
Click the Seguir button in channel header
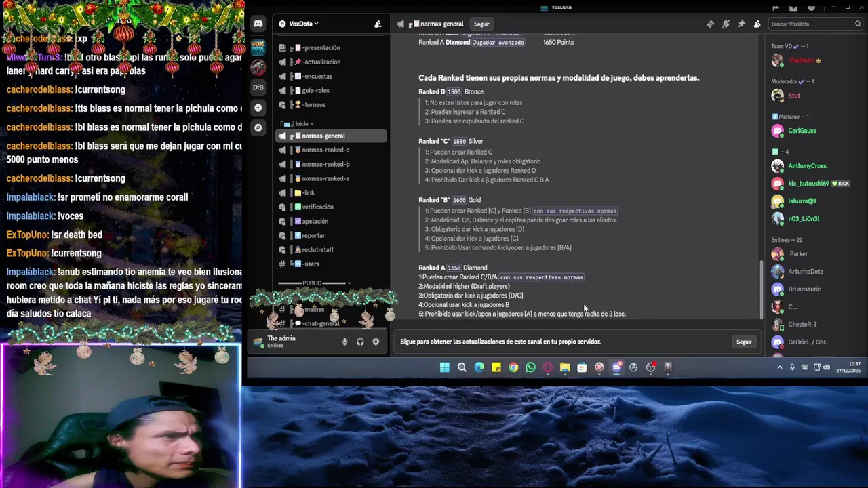(481, 24)
